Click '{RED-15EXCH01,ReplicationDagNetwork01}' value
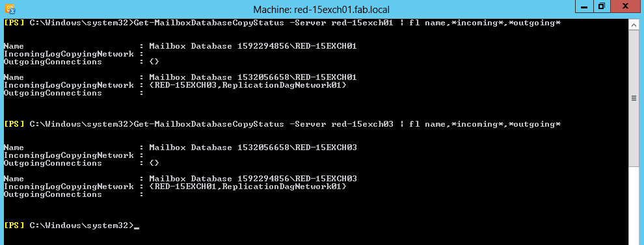This screenshot has height=245, width=644. [248, 187]
